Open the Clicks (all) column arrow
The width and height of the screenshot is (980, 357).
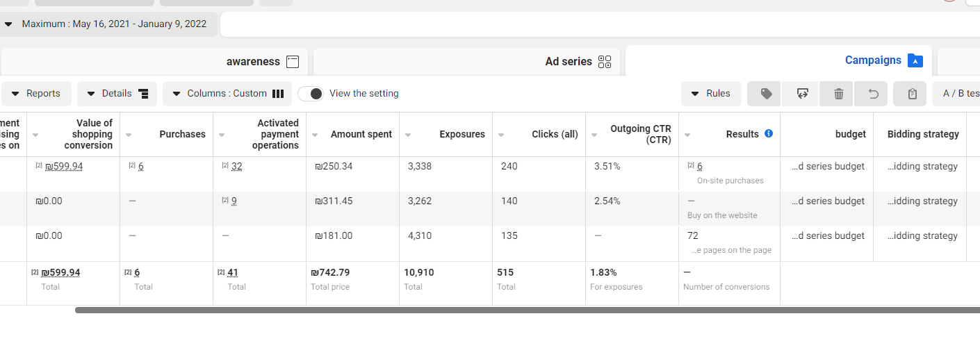point(502,135)
